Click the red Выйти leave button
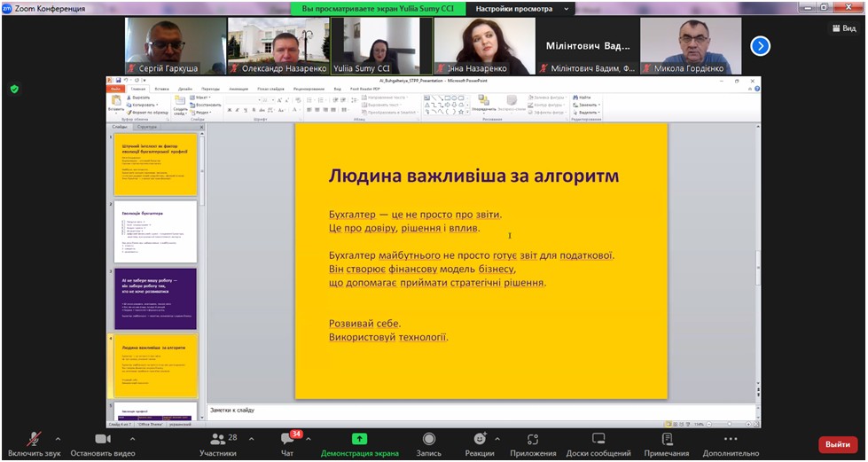This screenshot has width=868, height=462. 837,444
